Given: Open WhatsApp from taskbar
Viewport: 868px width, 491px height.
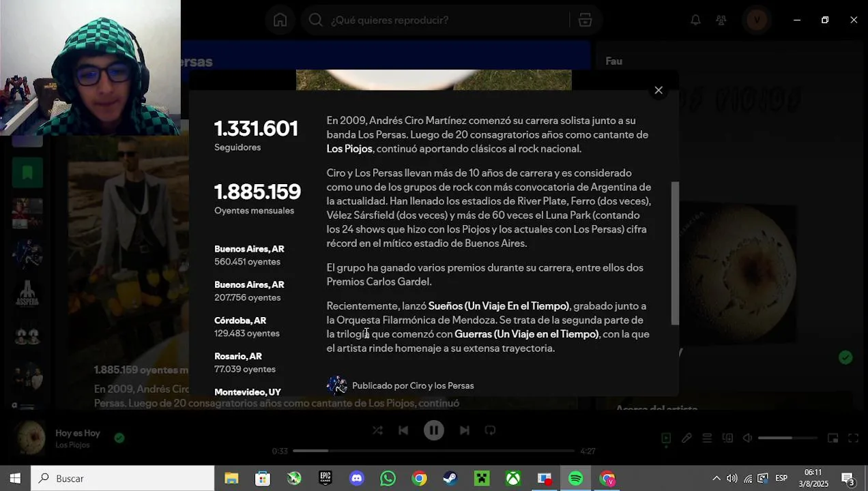Looking at the screenshot, I should (388, 479).
